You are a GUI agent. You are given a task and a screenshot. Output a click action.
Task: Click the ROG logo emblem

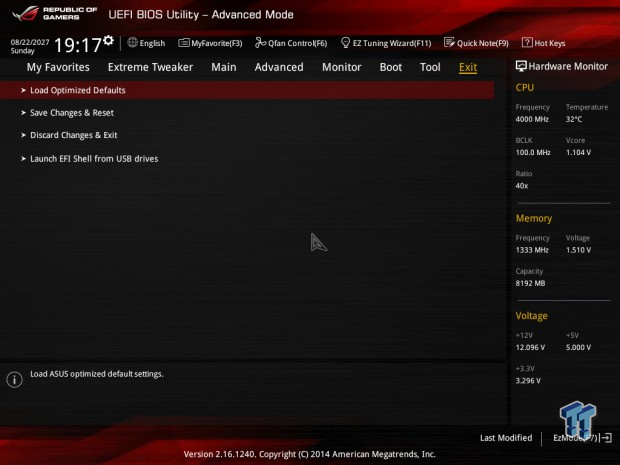tap(26, 13)
